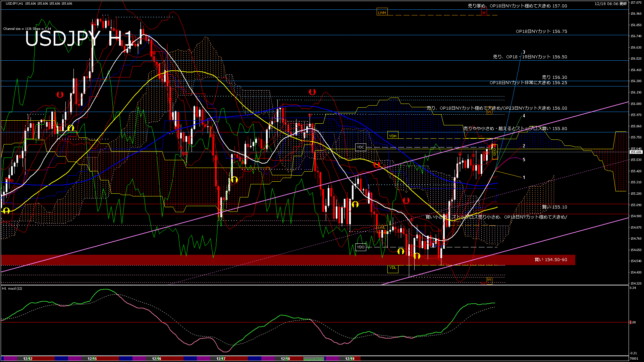Viewport: 644px width, 362px height.
Task: Click the current price tag 155.606
Action: point(636,152)
